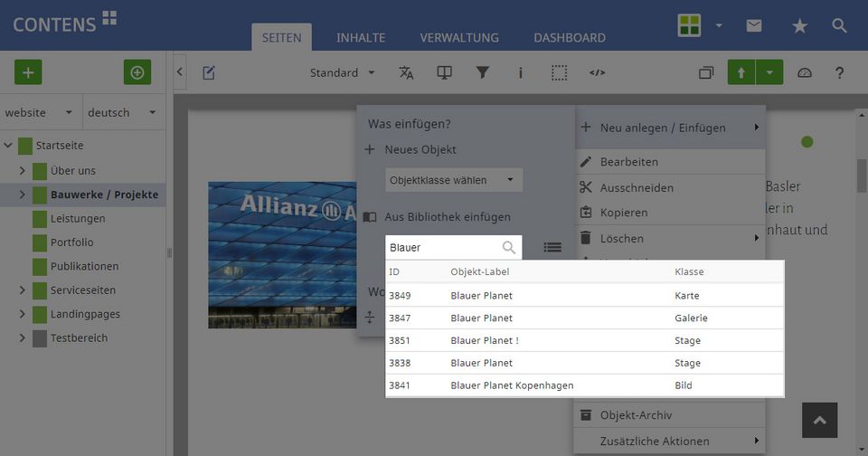Toggle the list view icon beside search
The width and height of the screenshot is (868, 456).
coord(552,247)
